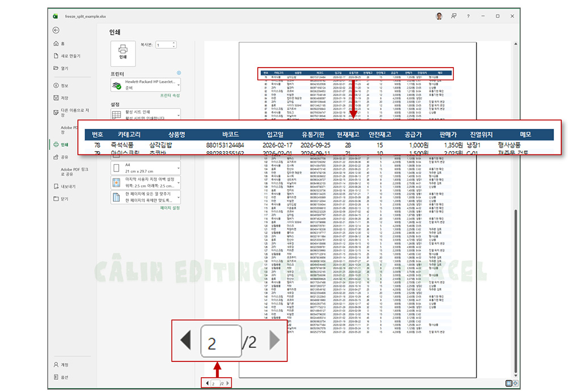The image size is (568, 392).
Task: Increase copies with the up spinner arrow
Action: (x=174, y=43)
